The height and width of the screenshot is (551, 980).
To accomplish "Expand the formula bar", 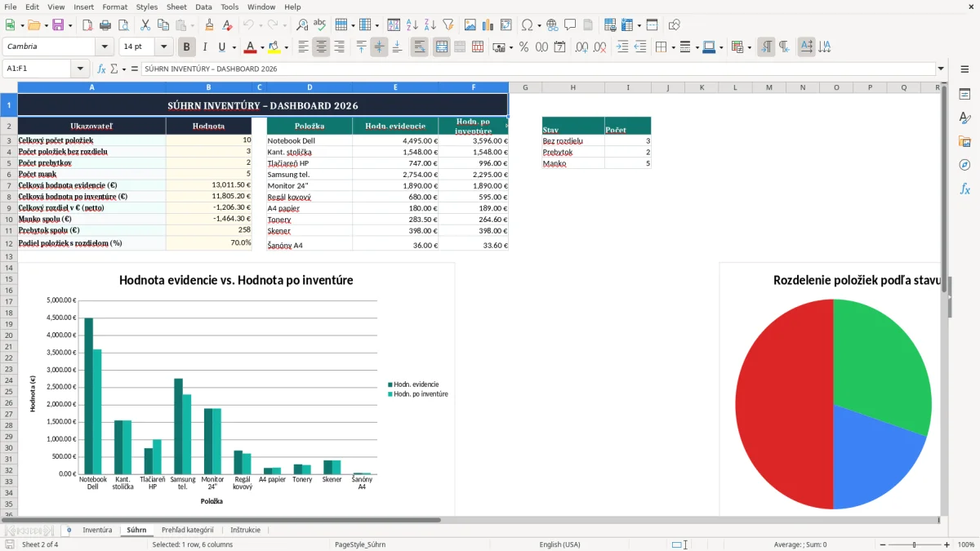I will tap(941, 69).
